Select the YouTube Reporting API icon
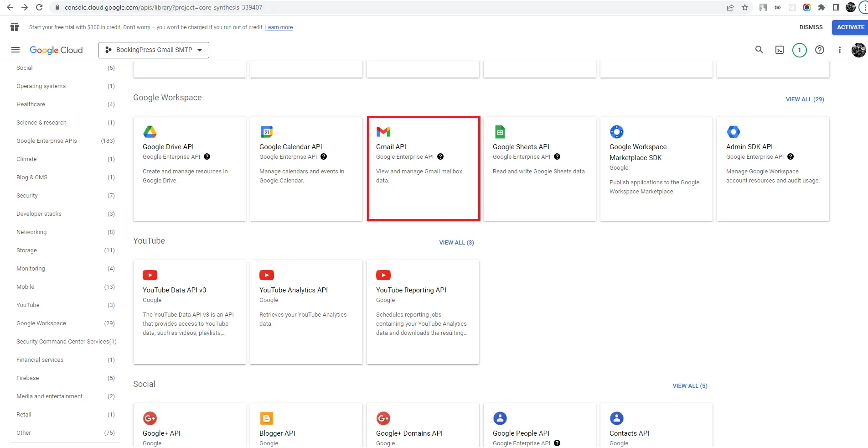Screen dimensions: 868x448 [x=383, y=275]
